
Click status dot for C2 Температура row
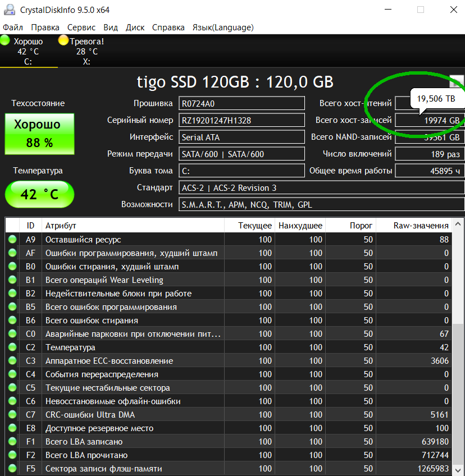point(12,347)
